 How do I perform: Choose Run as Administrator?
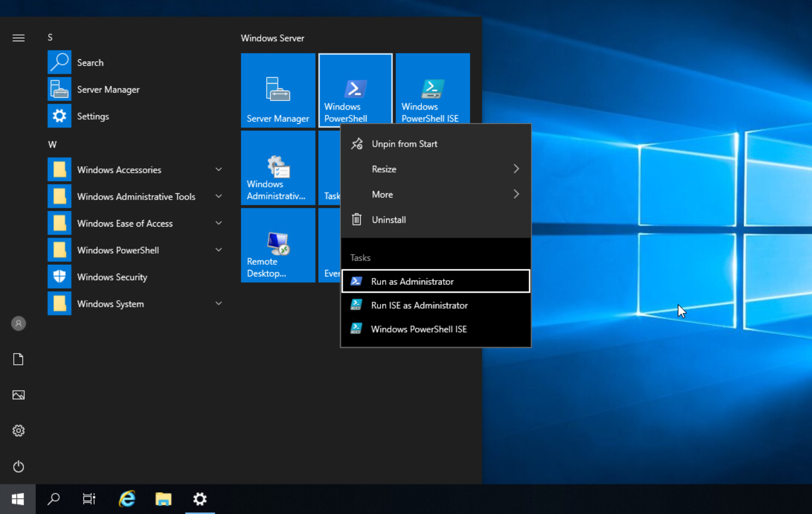[436, 281]
